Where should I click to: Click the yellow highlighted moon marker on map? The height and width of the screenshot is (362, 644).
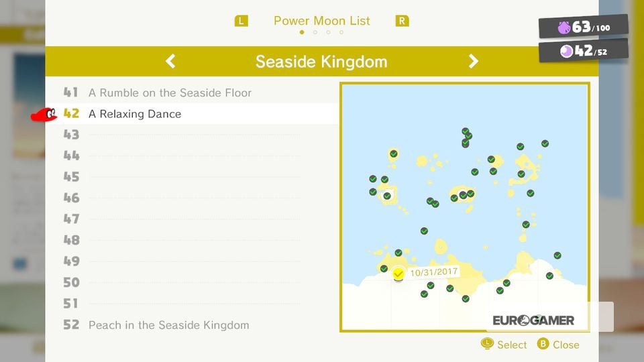click(398, 274)
